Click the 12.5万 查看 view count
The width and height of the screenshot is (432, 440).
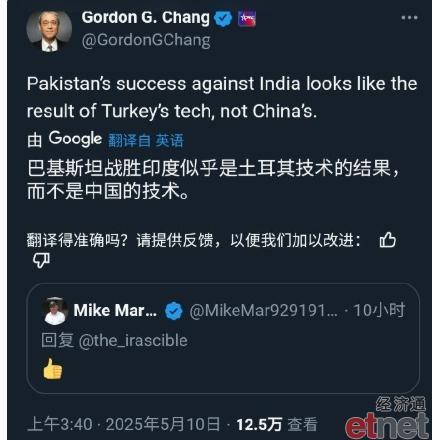coord(277,424)
